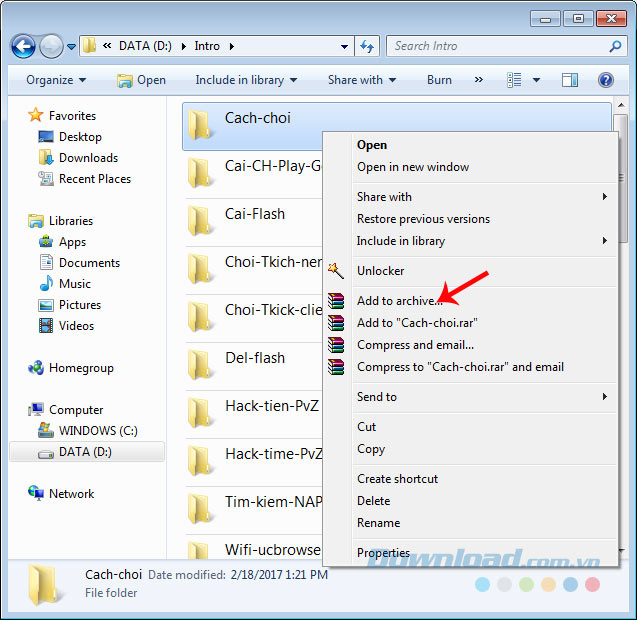Select the Wifi-ucbrowse folder
637x620 pixels.
click(x=273, y=550)
